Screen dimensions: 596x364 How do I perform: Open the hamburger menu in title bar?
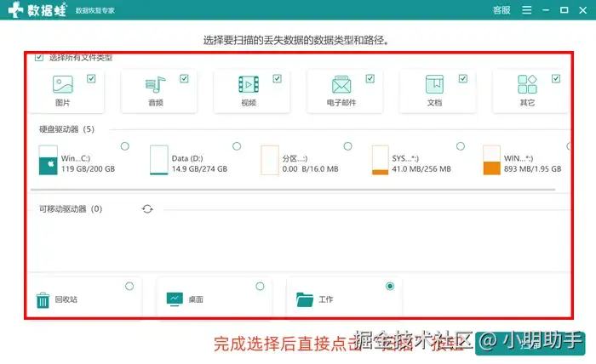click(527, 10)
